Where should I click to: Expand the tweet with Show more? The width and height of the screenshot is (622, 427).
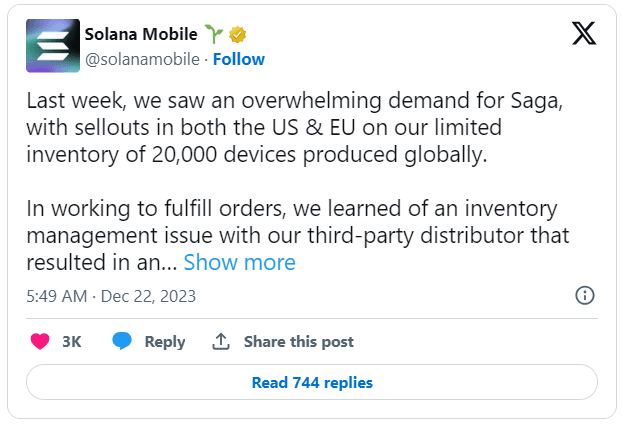click(240, 262)
